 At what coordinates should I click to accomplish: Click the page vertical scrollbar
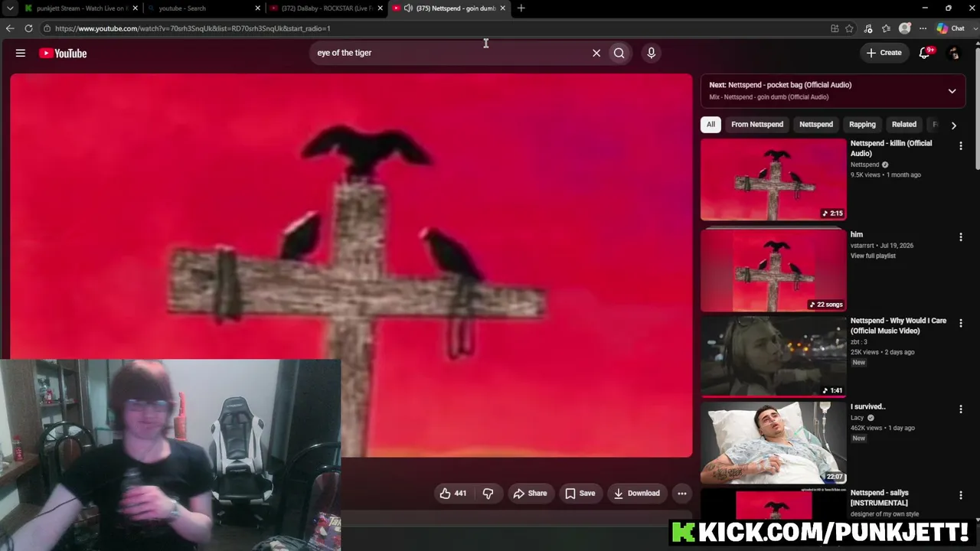[976, 109]
